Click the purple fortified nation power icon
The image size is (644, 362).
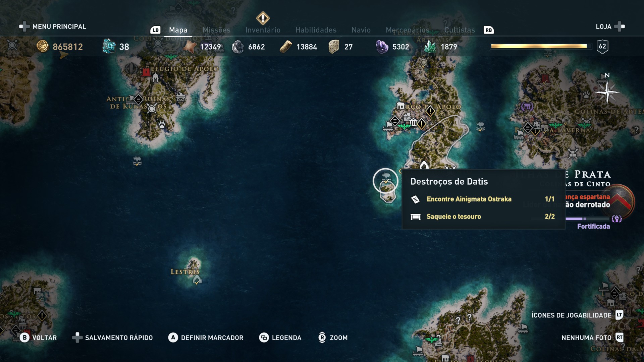[617, 219]
